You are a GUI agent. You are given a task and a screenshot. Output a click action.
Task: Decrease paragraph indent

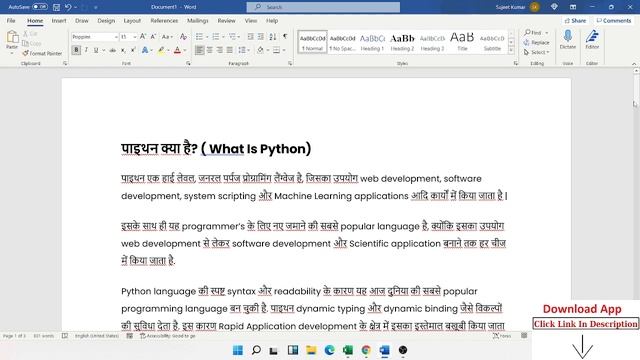point(251,37)
